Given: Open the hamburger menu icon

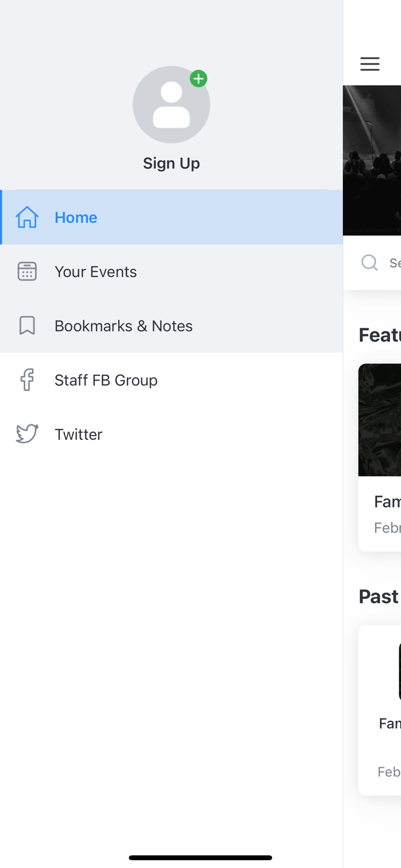Looking at the screenshot, I should pyautogui.click(x=370, y=64).
